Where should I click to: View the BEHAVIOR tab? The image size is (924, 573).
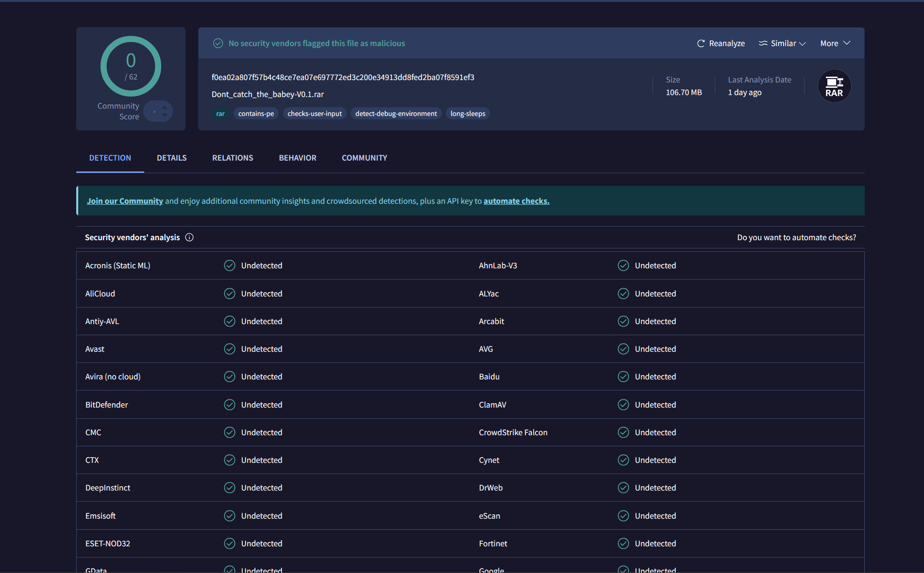[298, 158]
